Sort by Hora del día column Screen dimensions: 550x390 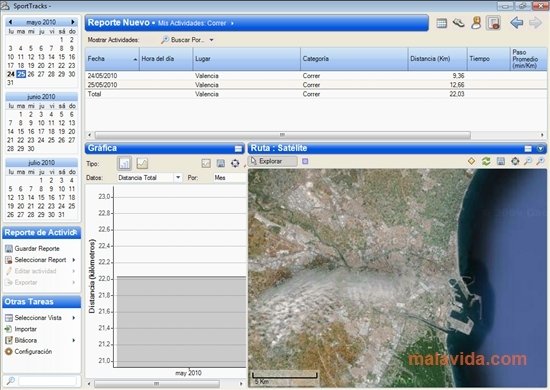(x=166, y=59)
